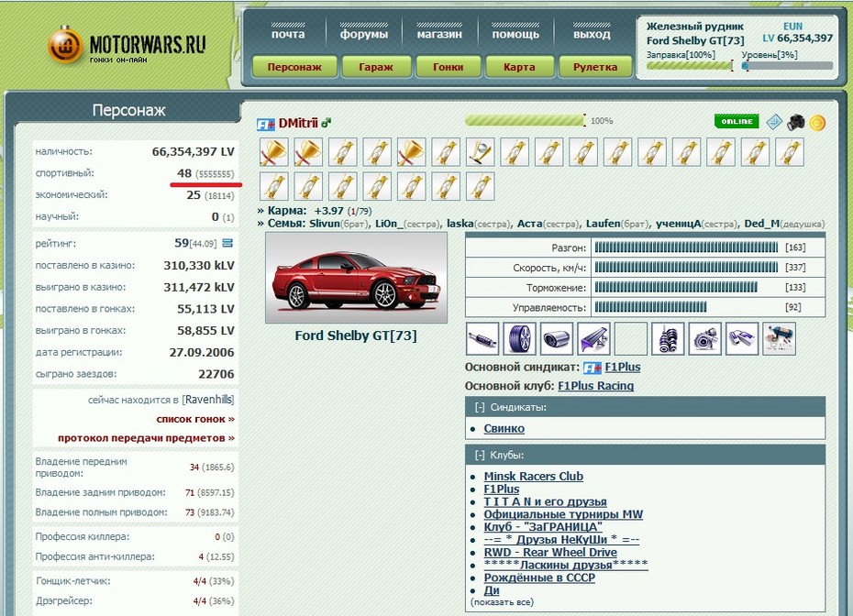The image size is (853, 616).
Task: Click the male gender symbol next to DMitrii
Action: click(326, 123)
